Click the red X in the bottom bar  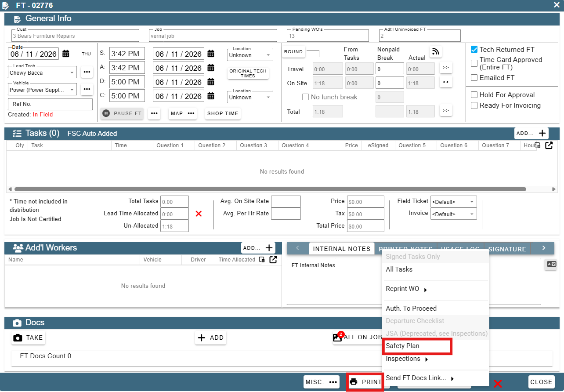coord(498,384)
